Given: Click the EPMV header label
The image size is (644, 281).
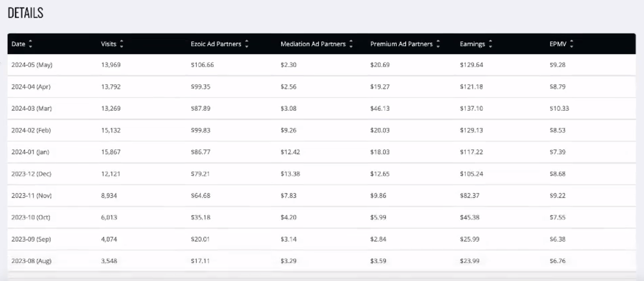Looking at the screenshot, I should 558,44.
